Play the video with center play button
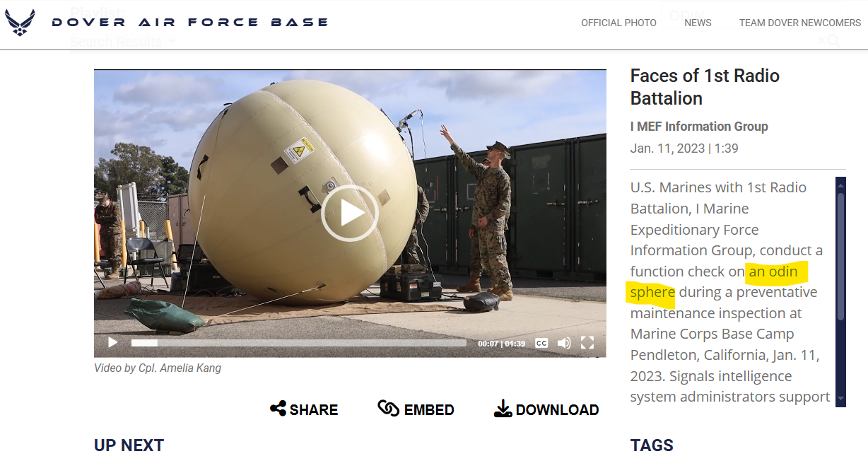 click(x=350, y=213)
